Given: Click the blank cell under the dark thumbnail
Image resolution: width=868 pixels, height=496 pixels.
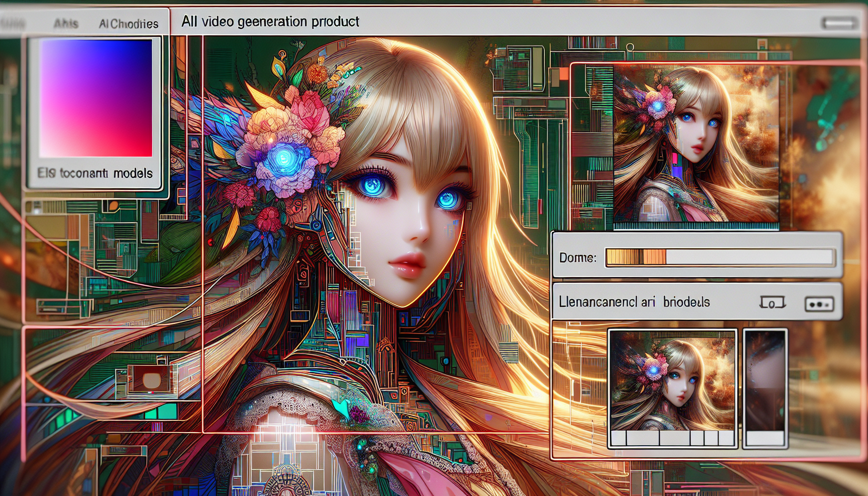Looking at the screenshot, I should 765,438.
